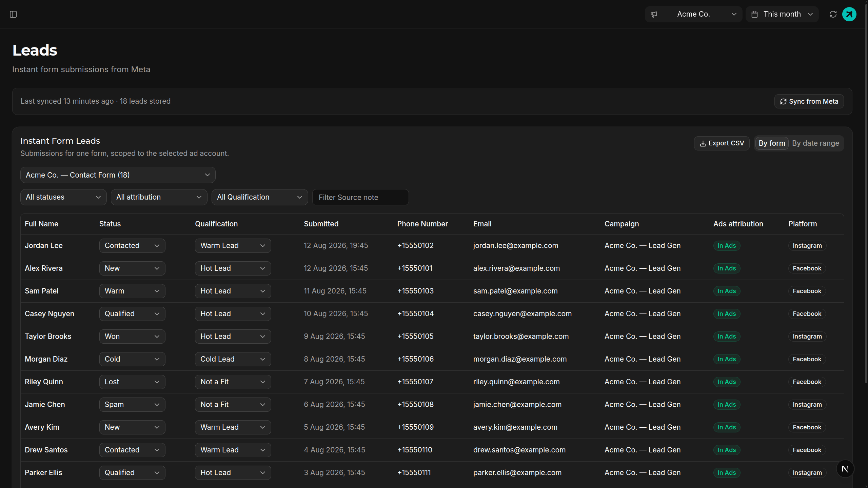This screenshot has height=488, width=868.
Task: Change Jordan Lee's Warm Lead qualification
Action: [233, 246]
